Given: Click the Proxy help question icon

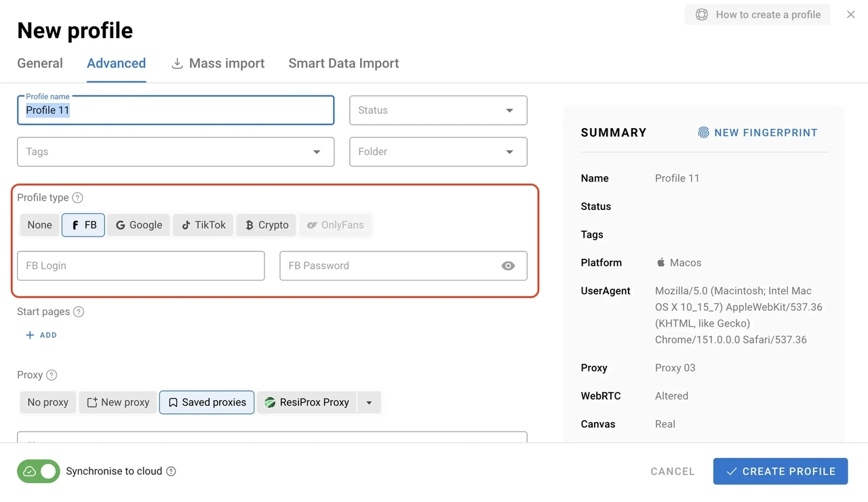Looking at the screenshot, I should (x=52, y=375).
